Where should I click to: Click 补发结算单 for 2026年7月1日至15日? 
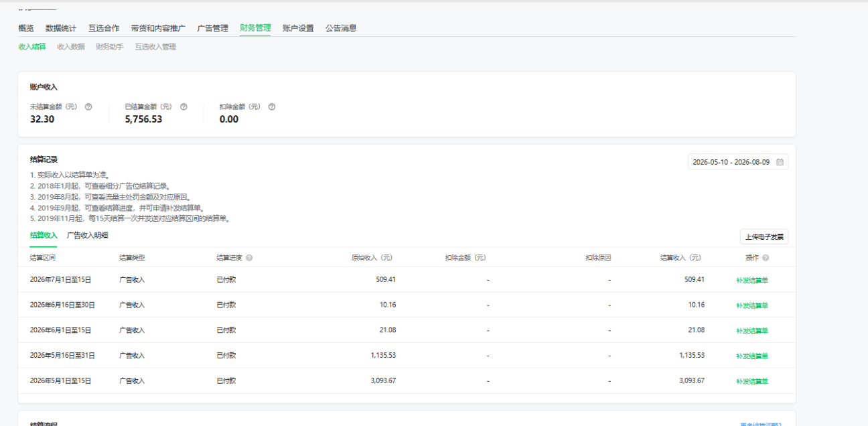click(x=752, y=280)
